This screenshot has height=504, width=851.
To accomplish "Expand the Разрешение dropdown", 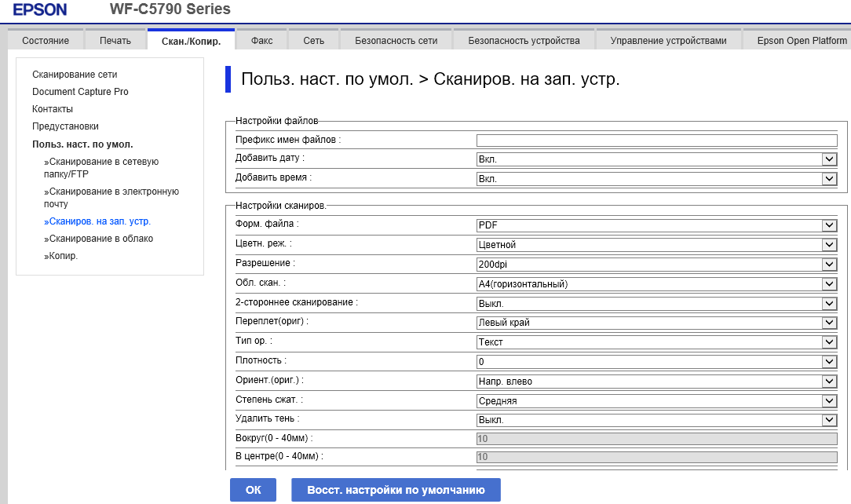I will point(656,265).
